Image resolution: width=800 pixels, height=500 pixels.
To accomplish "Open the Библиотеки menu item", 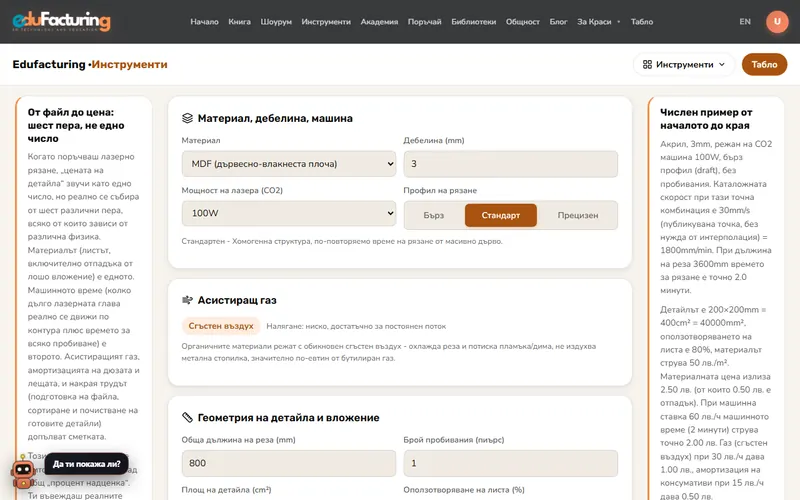I will pos(473,22).
